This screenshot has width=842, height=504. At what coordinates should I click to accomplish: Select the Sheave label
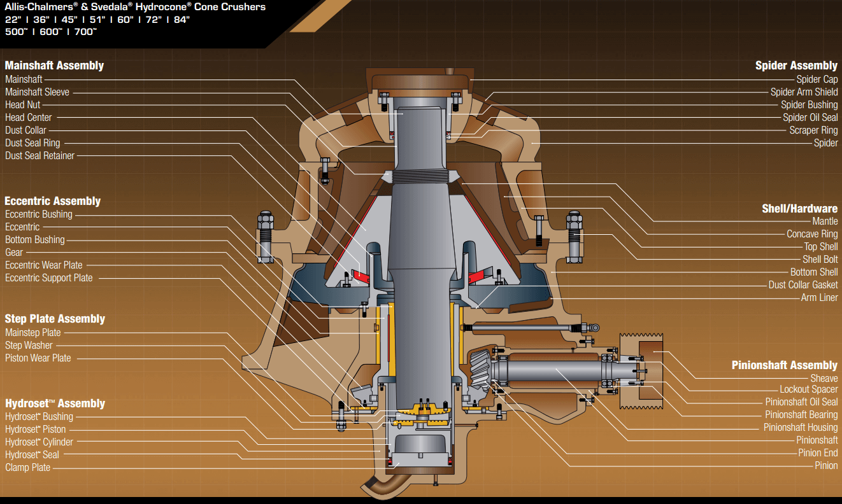click(x=824, y=379)
